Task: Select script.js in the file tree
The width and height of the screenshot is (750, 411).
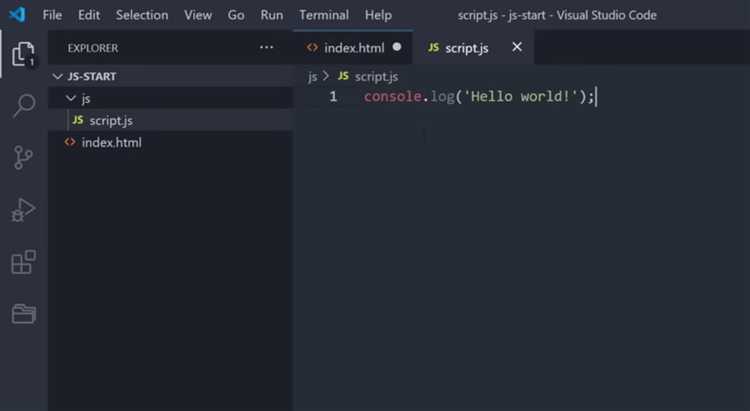Action: (171, 120)
